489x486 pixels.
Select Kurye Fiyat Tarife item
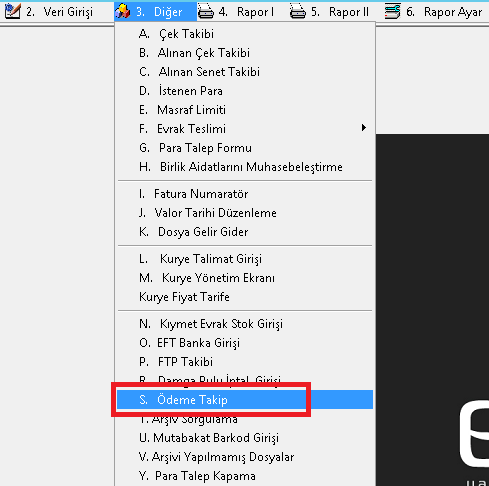coord(245,297)
